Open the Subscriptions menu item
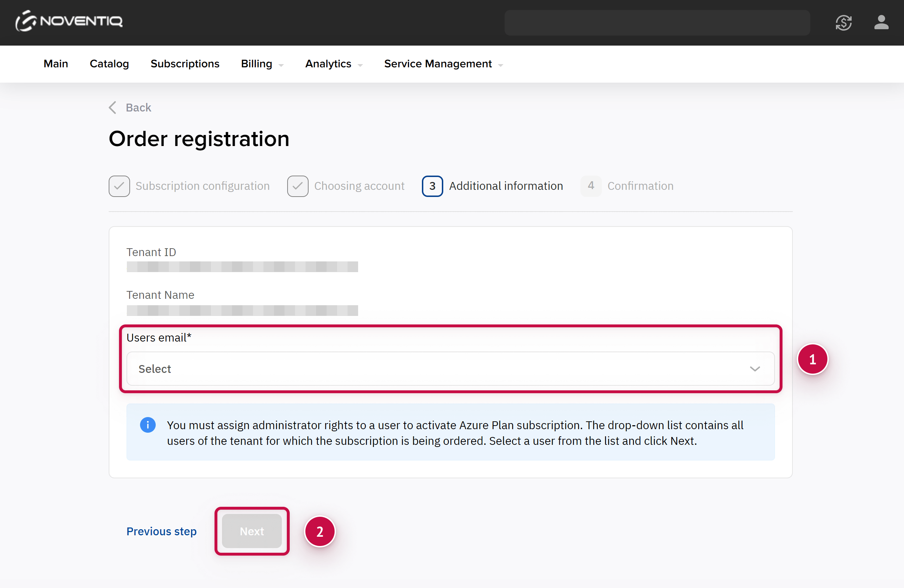This screenshot has width=904, height=588. tap(185, 64)
